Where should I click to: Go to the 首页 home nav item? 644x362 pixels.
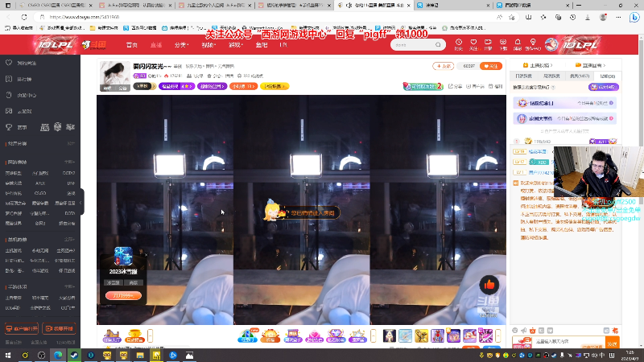(132, 45)
